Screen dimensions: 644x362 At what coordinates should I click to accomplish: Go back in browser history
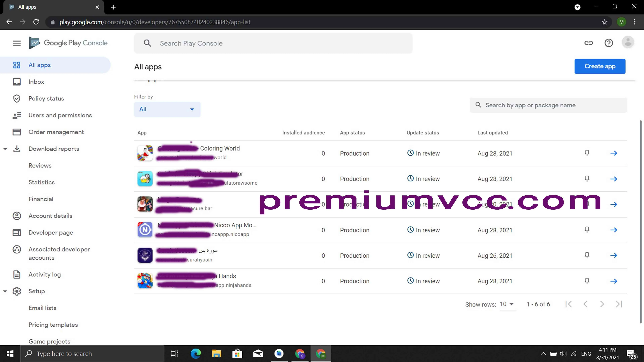[x=9, y=22]
